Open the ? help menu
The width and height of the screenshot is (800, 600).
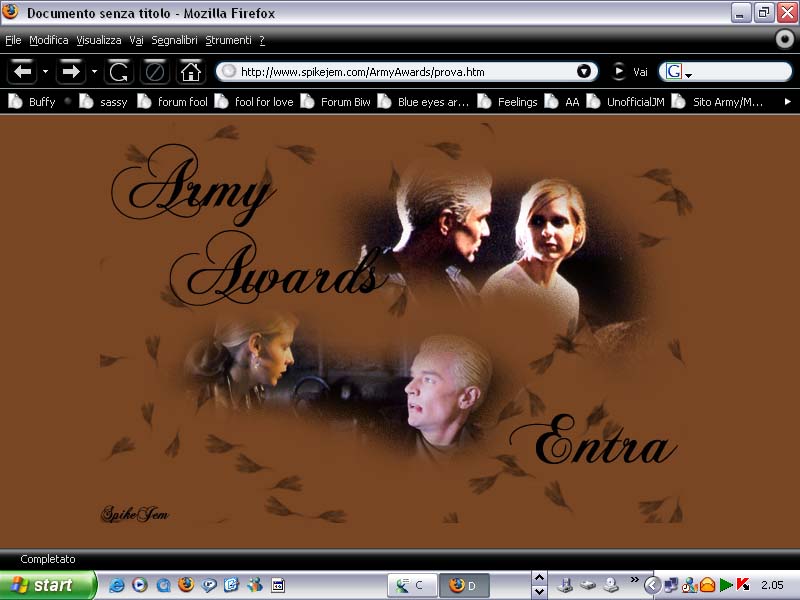point(262,40)
